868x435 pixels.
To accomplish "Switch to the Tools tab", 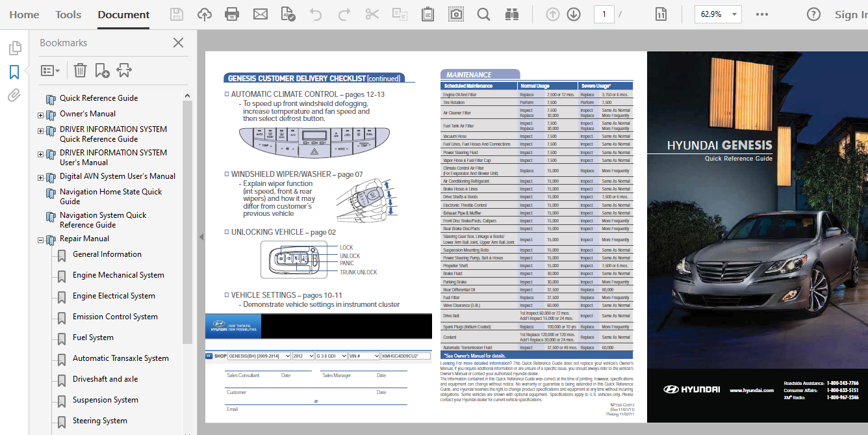I will coord(68,14).
